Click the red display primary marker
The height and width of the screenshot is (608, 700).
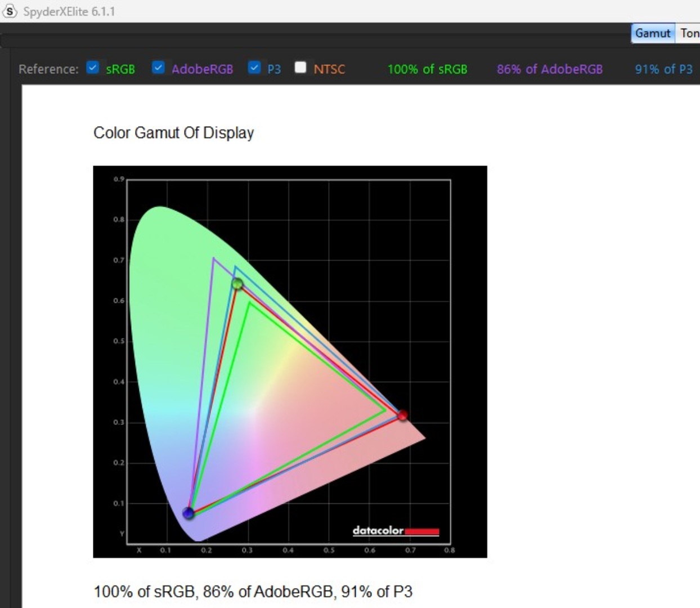point(402,415)
